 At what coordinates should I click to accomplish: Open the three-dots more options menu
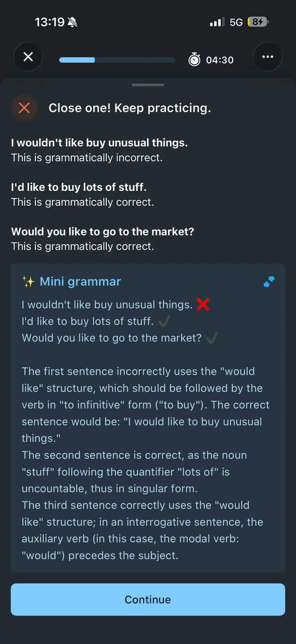[268, 57]
